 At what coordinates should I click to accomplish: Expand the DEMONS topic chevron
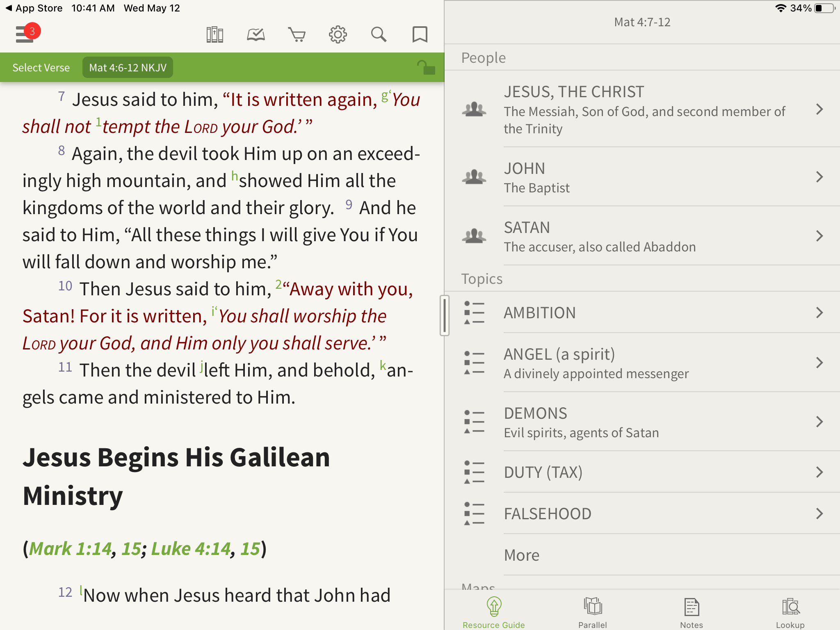point(819,422)
